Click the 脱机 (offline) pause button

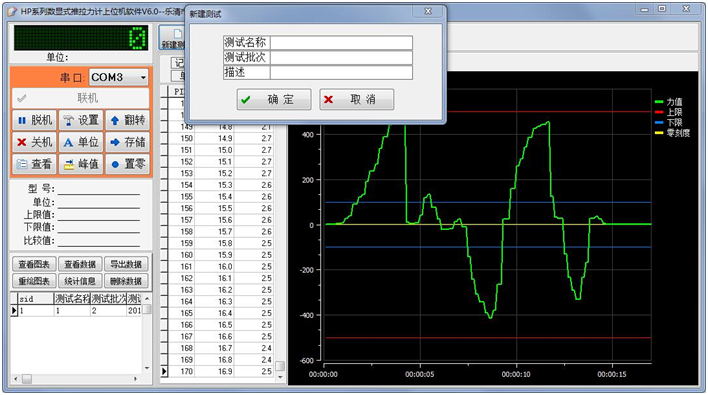(x=35, y=120)
